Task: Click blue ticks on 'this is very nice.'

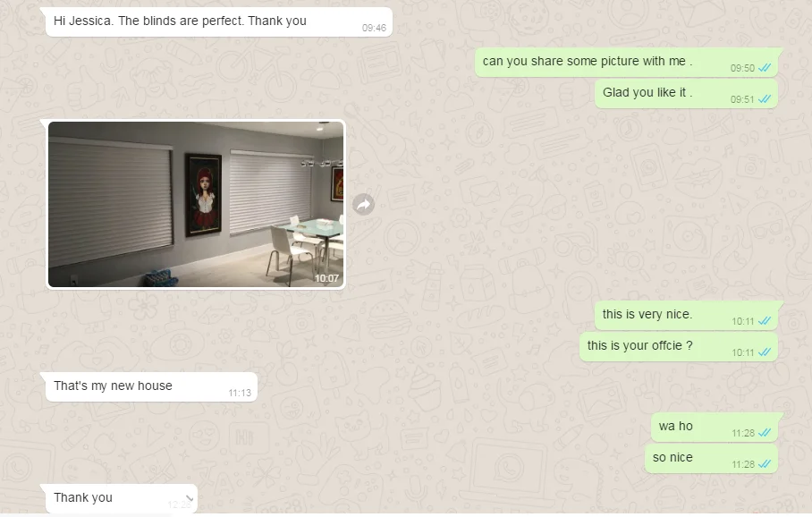Action: 765,321
